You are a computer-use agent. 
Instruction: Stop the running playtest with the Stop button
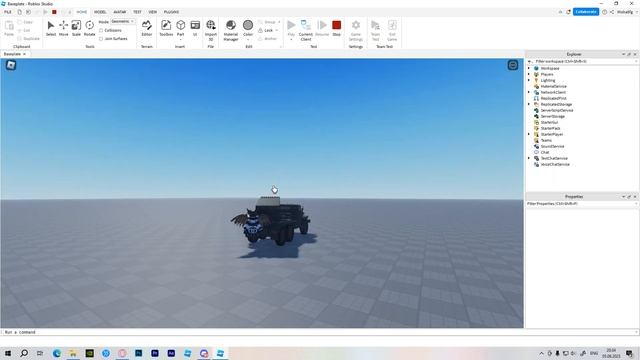[x=336, y=29]
